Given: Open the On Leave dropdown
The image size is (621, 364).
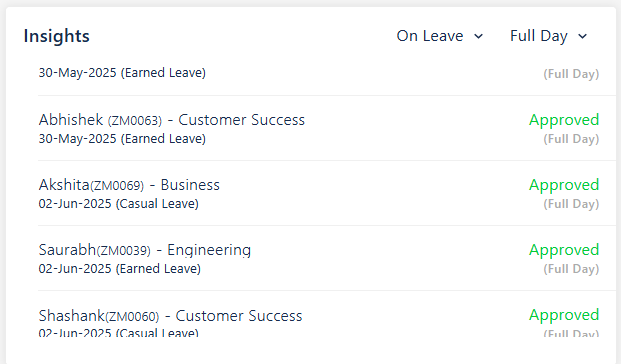Looking at the screenshot, I should (x=440, y=36).
